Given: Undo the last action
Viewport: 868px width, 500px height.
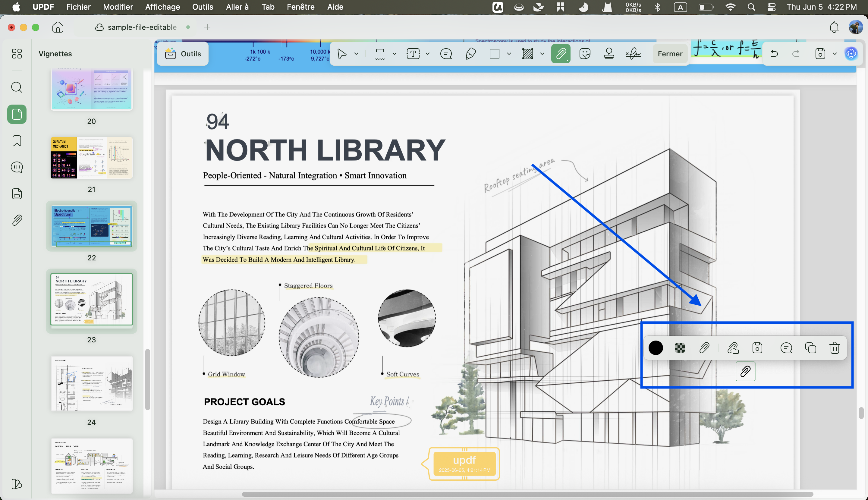Looking at the screenshot, I should click(x=774, y=54).
